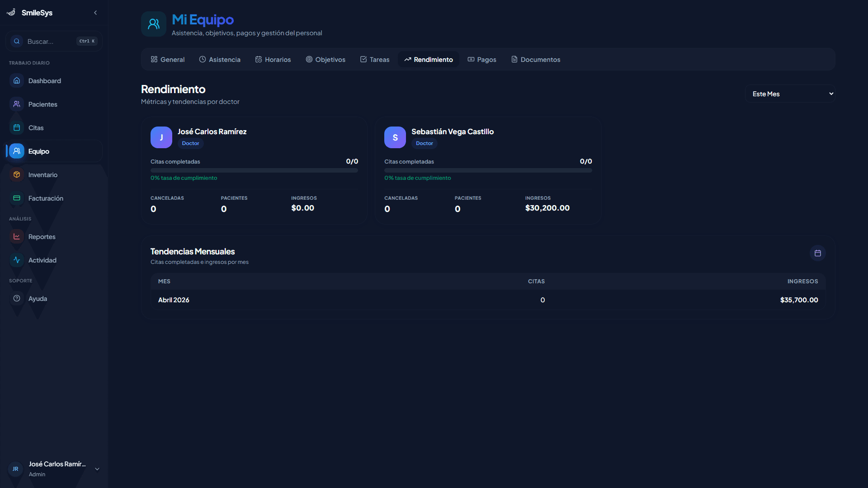
Task: Click the Citas calendar icon
Action: (17, 127)
